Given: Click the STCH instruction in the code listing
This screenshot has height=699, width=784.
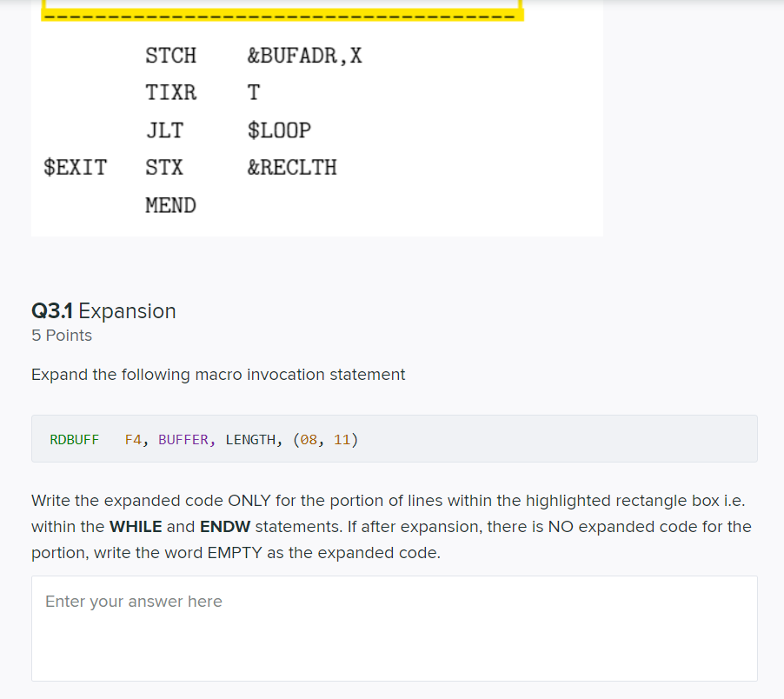Looking at the screenshot, I should point(170,56).
